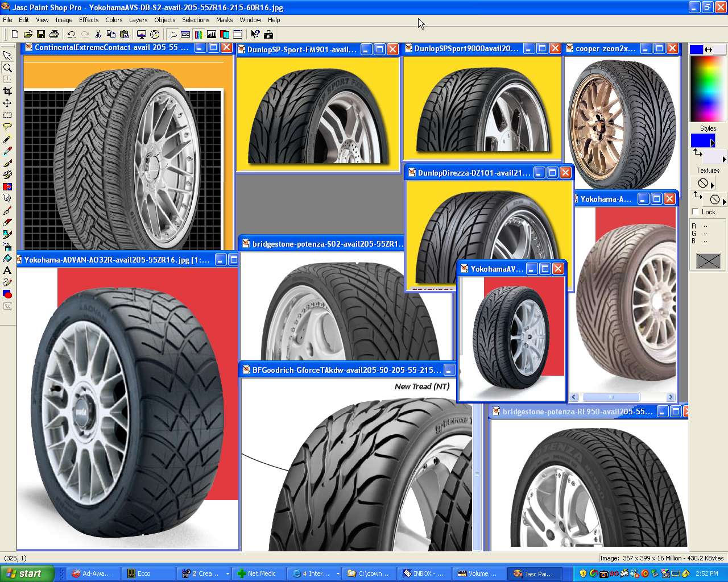Viewport: 728px width, 582px height.
Task: Select the Preset Shapes tool
Action: pos(7,294)
